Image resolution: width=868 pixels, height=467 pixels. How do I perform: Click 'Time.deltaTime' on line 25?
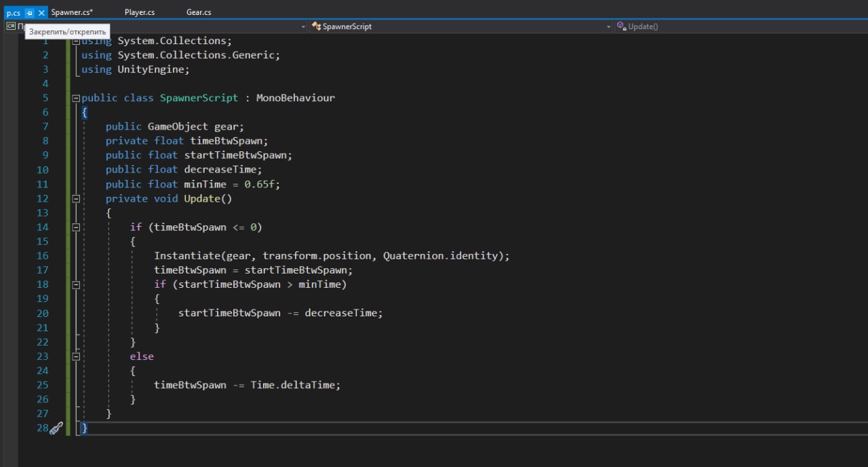293,385
